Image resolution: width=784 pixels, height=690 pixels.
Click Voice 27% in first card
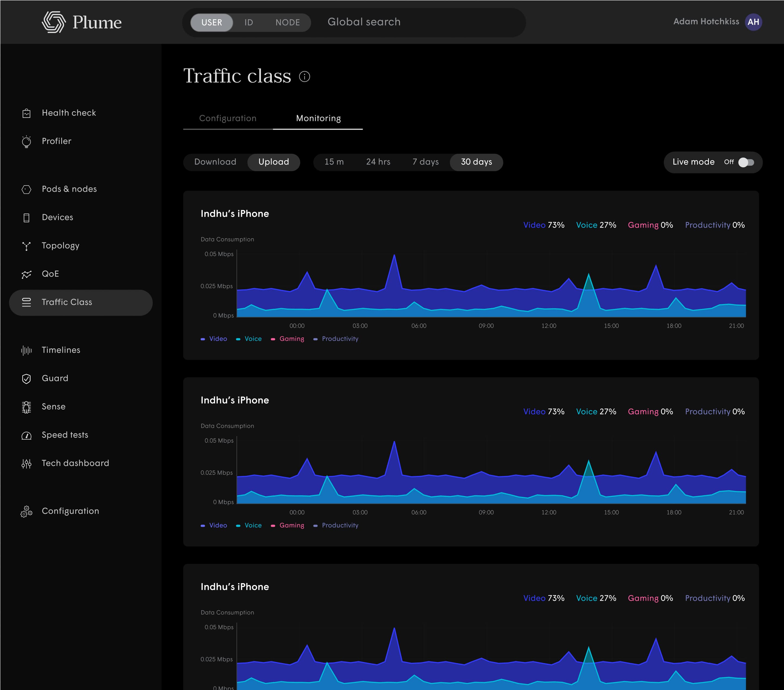596,225
